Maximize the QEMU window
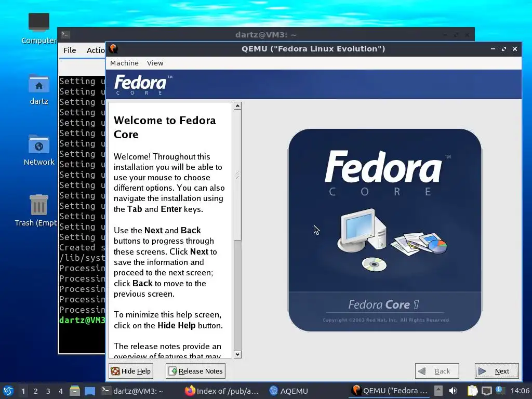Screen dimensions: 532x399 click(504, 49)
